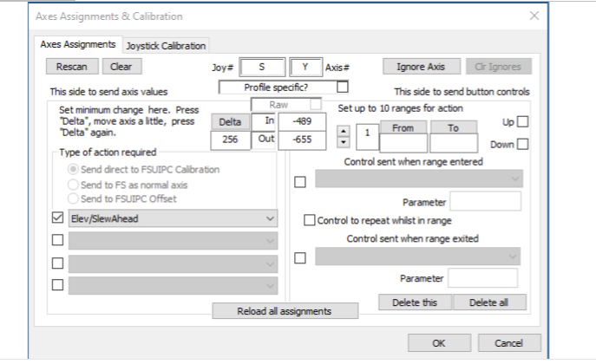The image size is (596, 364).
Task: Open the Elev/SlewAhead dropdown list
Action: [x=272, y=219]
